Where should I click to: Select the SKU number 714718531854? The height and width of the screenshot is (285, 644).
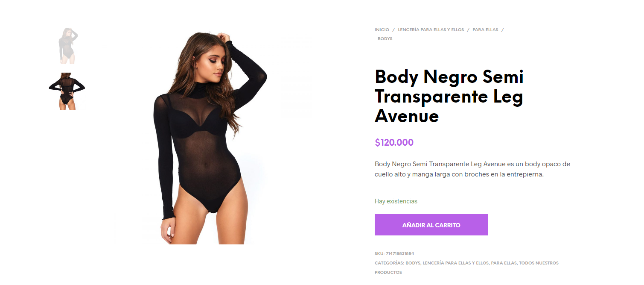(400, 254)
